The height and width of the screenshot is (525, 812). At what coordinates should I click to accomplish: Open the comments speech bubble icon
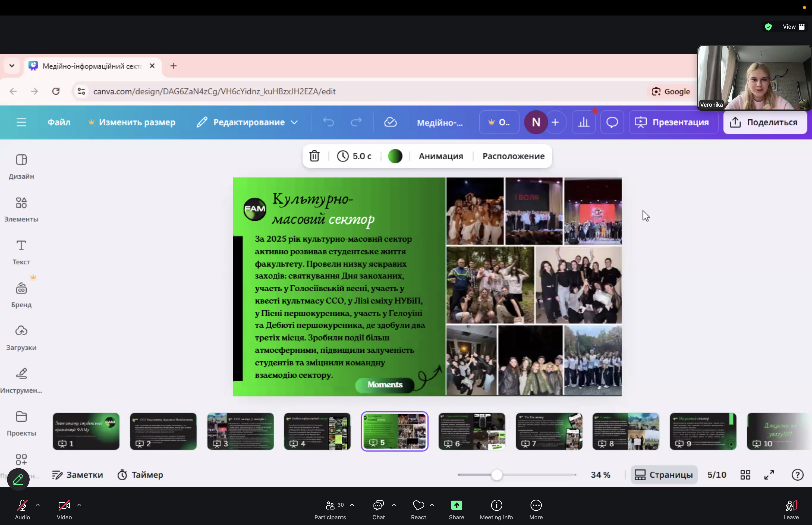(612, 122)
